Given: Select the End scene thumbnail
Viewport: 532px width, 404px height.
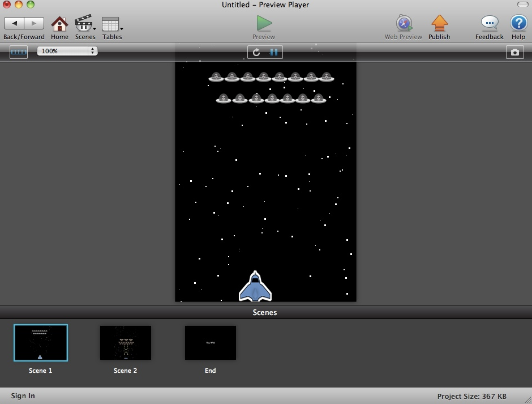Looking at the screenshot, I should 211,342.
